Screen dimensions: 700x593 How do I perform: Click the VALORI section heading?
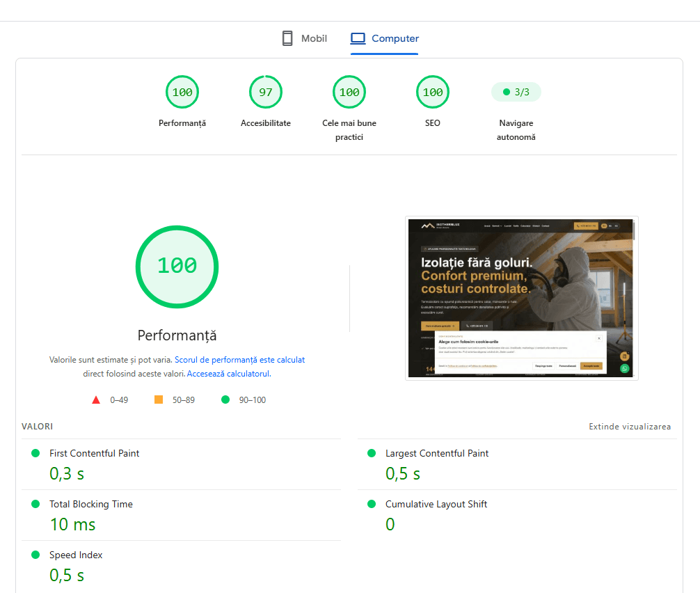click(37, 427)
